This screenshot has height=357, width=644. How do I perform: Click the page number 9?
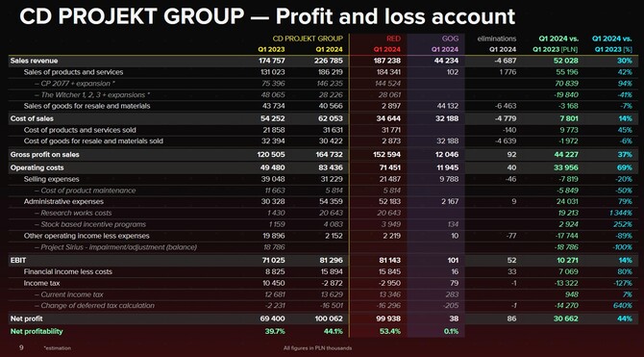21,348
